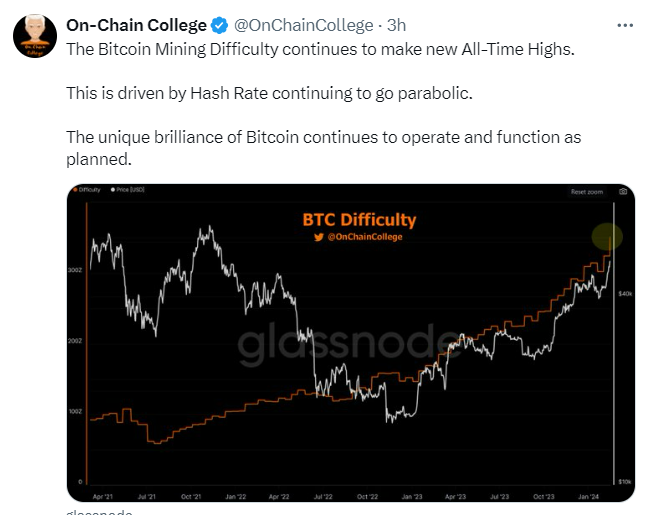Click the 3h tweet timestamp
This screenshot has height=515, width=646.
click(x=396, y=26)
